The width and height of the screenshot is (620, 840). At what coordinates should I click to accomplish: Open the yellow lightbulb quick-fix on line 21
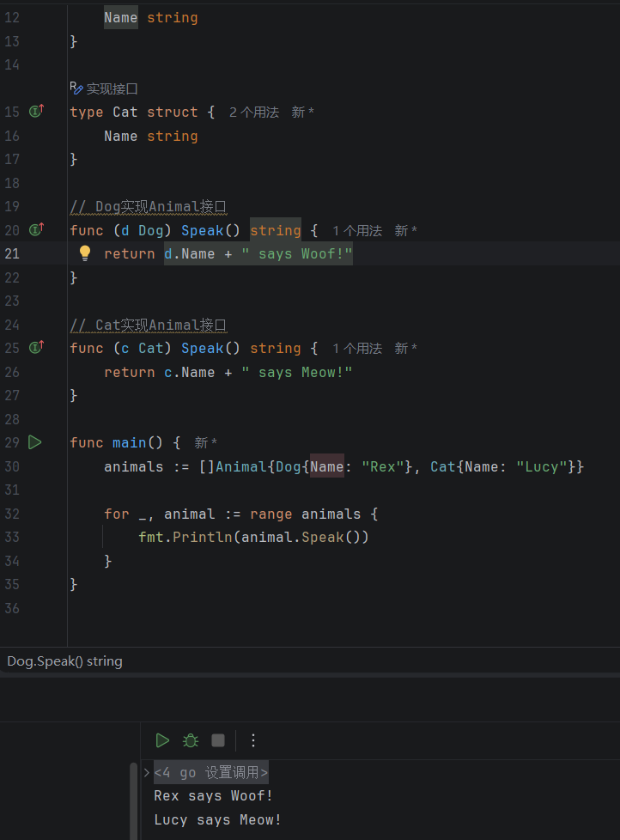coord(85,253)
